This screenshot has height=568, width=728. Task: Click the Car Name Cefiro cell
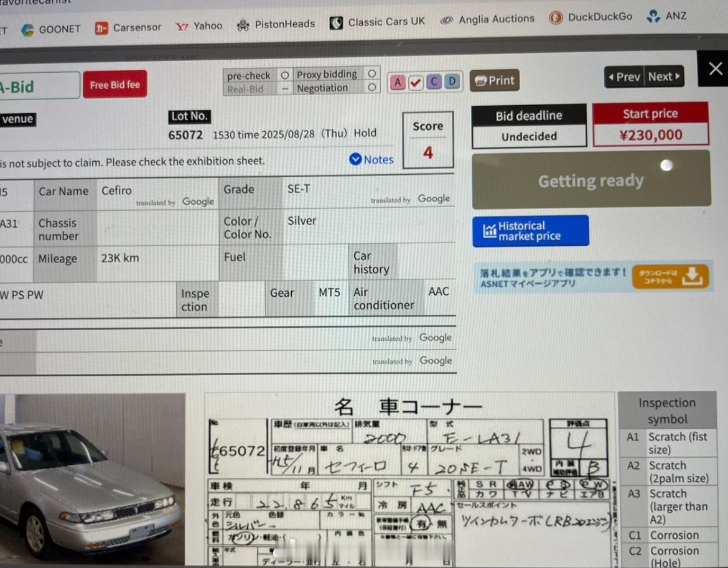(x=158, y=193)
